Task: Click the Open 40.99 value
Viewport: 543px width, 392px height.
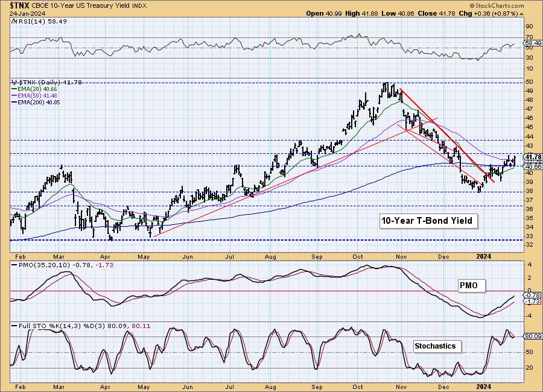Action: coord(324,13)
